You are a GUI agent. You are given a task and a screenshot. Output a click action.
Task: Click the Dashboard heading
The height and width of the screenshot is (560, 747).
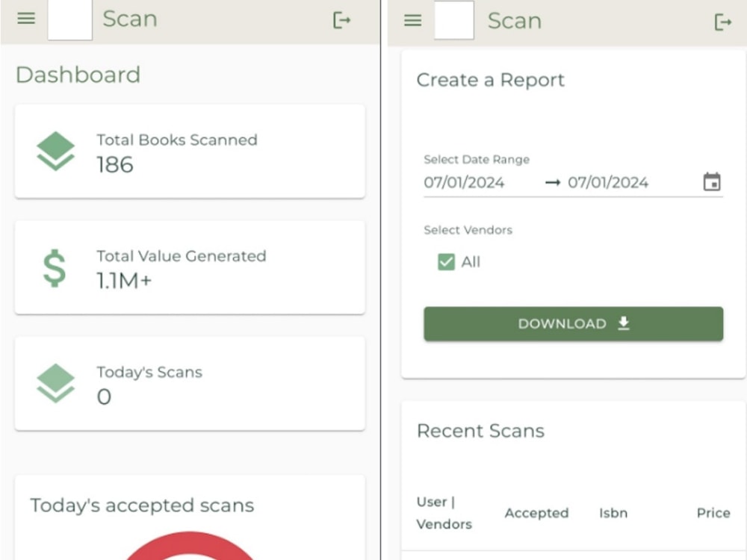[x=78, y=75]
